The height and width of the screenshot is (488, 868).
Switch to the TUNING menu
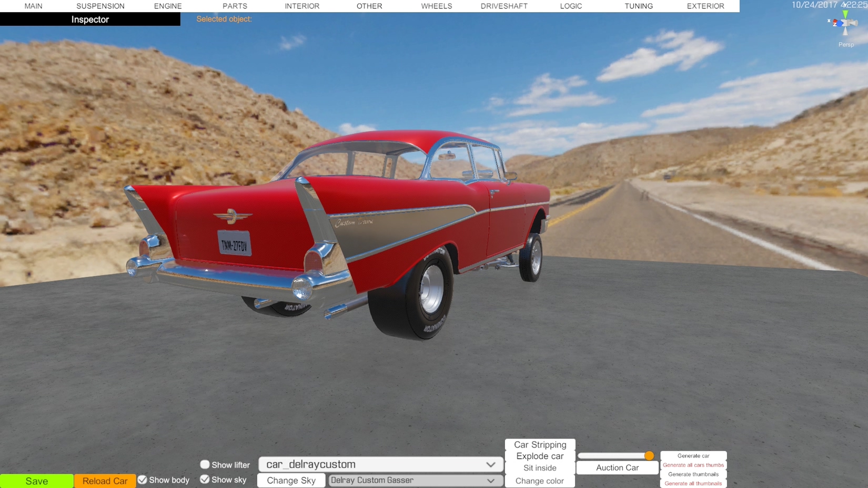(638, 6)
